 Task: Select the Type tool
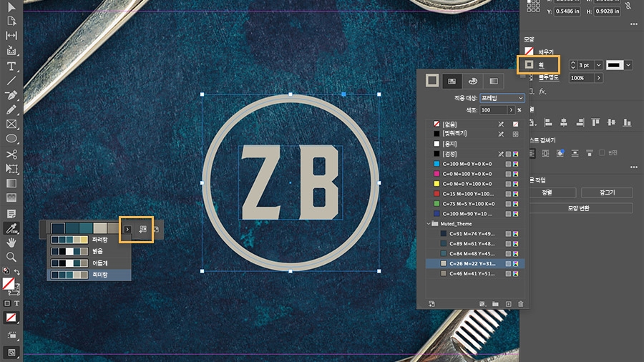[x=11, y=66]
